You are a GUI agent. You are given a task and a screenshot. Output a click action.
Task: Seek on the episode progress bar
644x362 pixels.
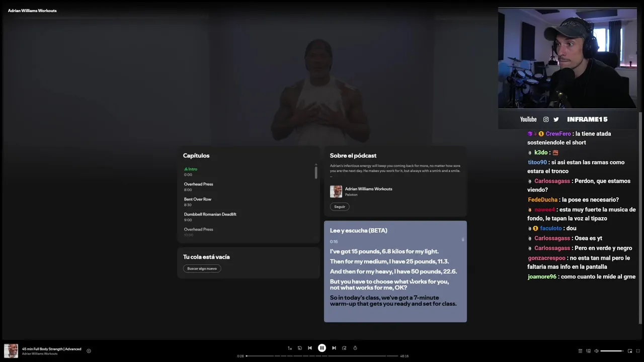click(x=322, y=356)
